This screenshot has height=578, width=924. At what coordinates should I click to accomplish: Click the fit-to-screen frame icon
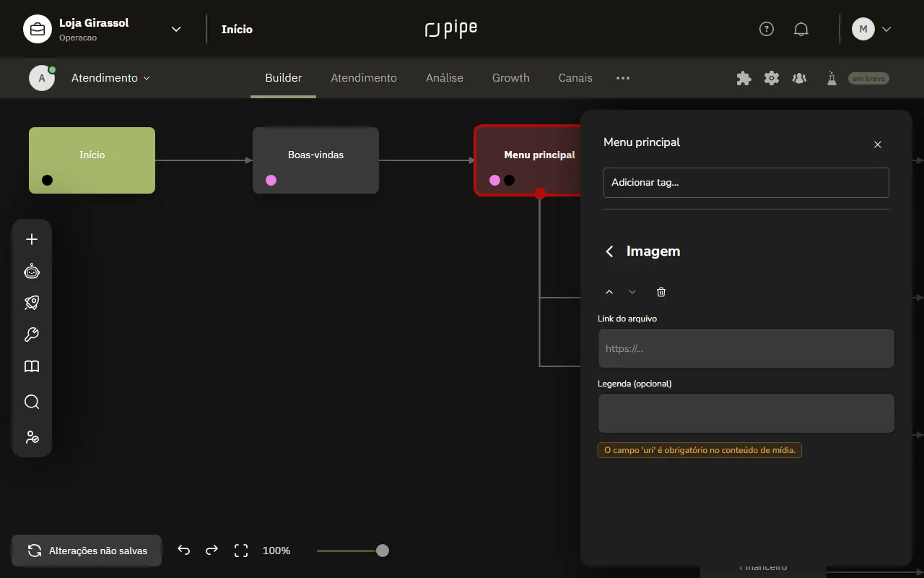[x=241, y=551]
